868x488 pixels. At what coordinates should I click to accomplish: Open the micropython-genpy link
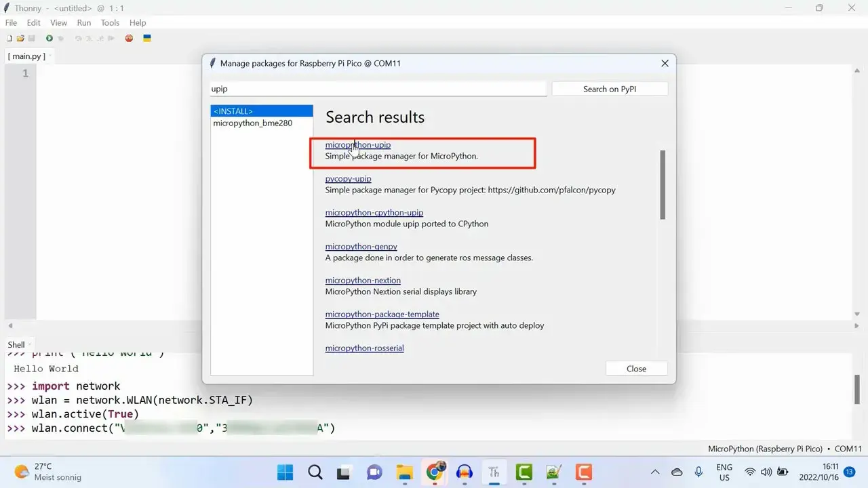point(361,247)
